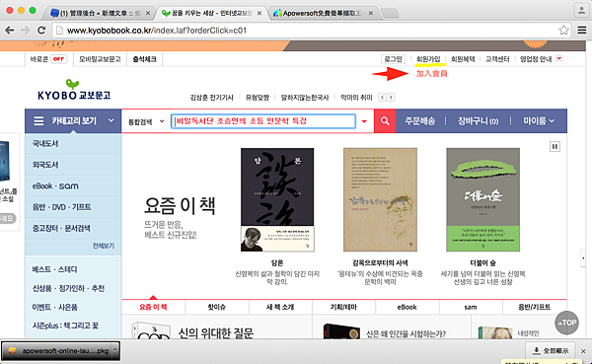Bookmark page with star icon
The height and width of the screenshot is (364, 592).
click(563, 30)
